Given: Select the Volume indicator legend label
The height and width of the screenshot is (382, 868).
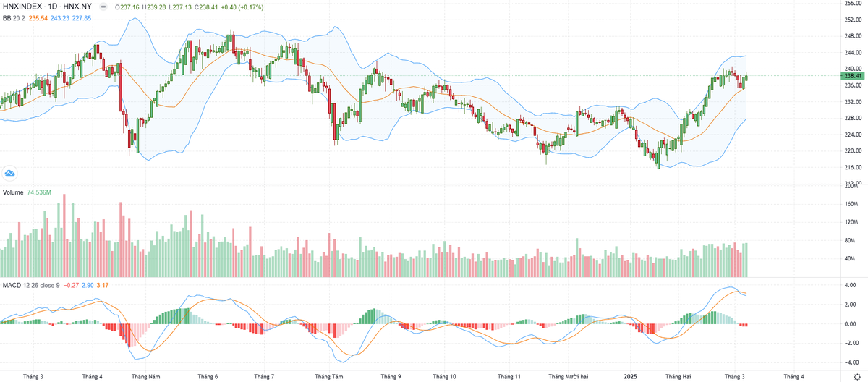Looking at the screenshot, I should 13,192.
